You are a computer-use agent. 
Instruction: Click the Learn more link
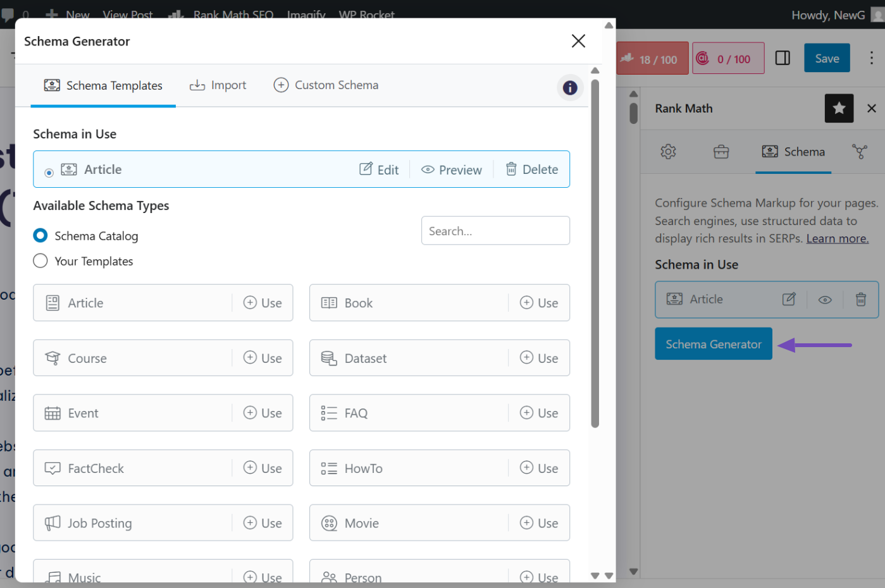pos(837,238)
